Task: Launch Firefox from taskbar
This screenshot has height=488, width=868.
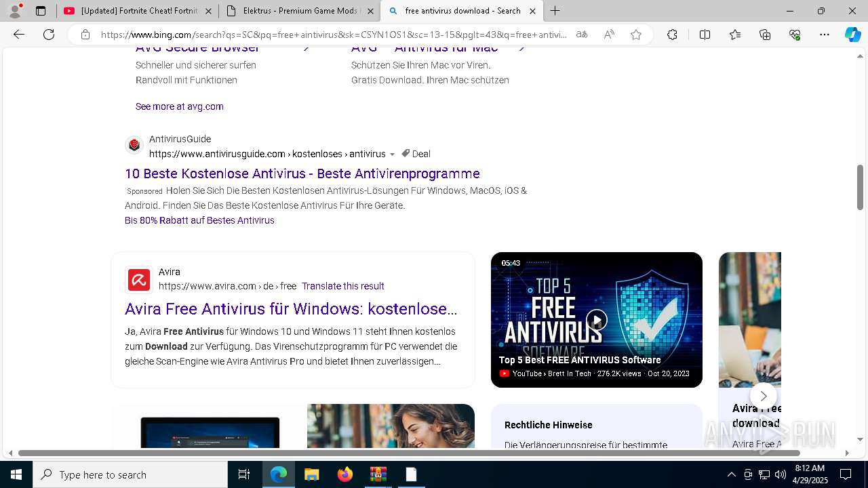Action: point(344,474)
